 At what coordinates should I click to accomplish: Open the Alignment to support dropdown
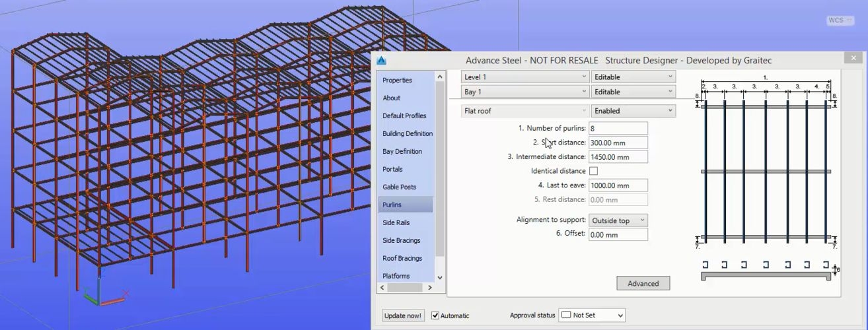tap(618, 220)
